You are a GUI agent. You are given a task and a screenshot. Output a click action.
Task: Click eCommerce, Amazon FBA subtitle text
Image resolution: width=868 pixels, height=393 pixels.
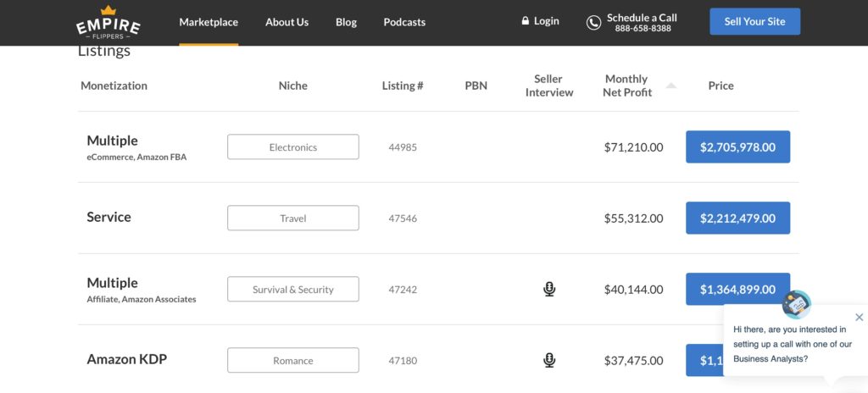pyautogui.click(x=136, y=158)
